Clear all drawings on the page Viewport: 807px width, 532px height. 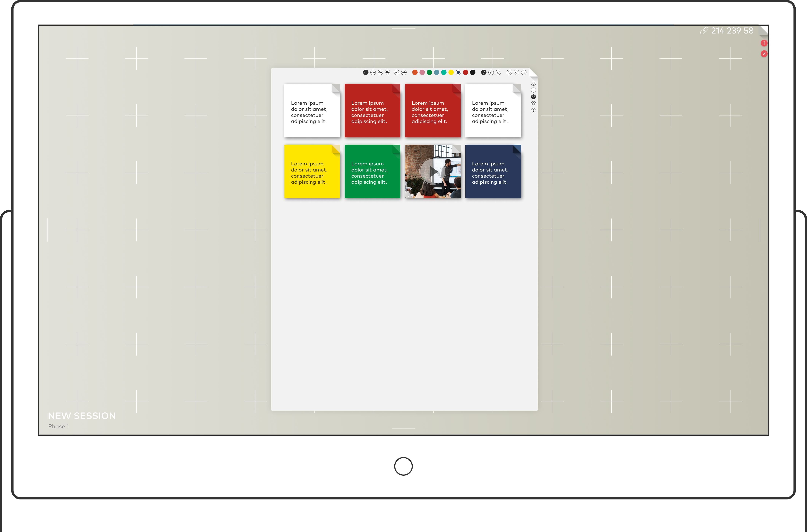pyautogui.click(x=524, y=72)
